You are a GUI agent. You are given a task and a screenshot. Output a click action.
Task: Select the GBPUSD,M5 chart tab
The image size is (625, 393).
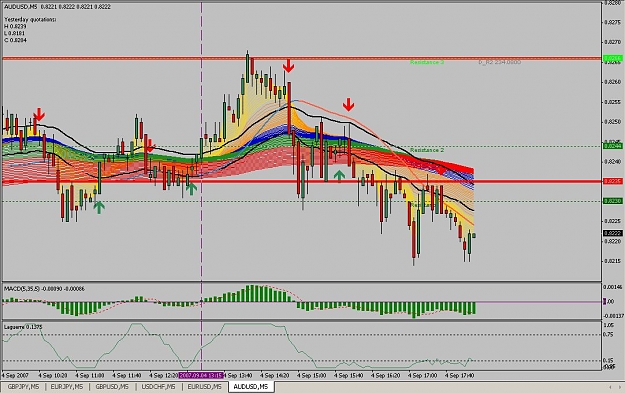[x=112, y=387]
